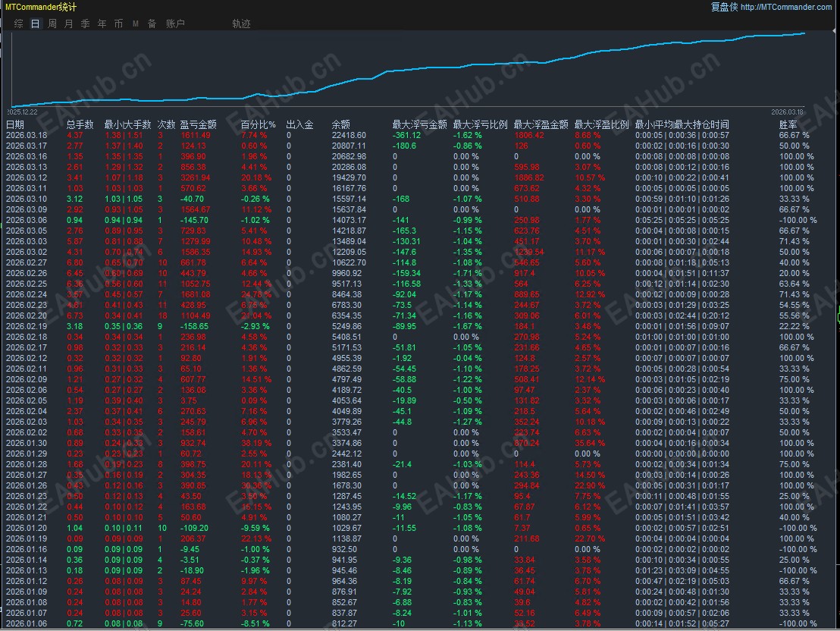The image size is (840, 631).
Task: Click the 余额 column header
Action: pyautogui.click(x=341, y=124)
